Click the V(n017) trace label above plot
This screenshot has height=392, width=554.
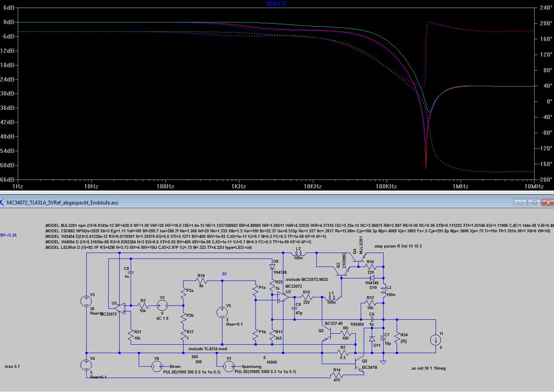click(275, 3)
